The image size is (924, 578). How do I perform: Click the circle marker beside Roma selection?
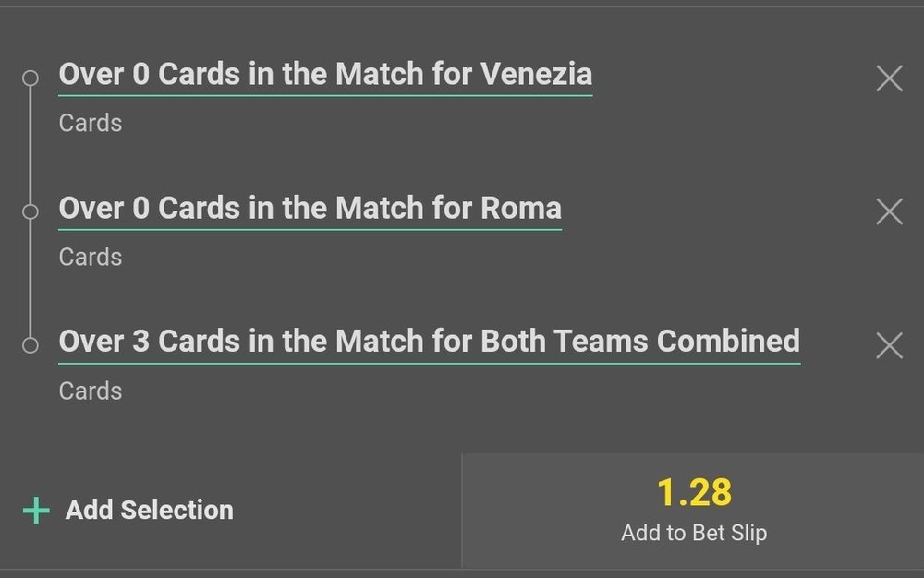coord(30,211)
